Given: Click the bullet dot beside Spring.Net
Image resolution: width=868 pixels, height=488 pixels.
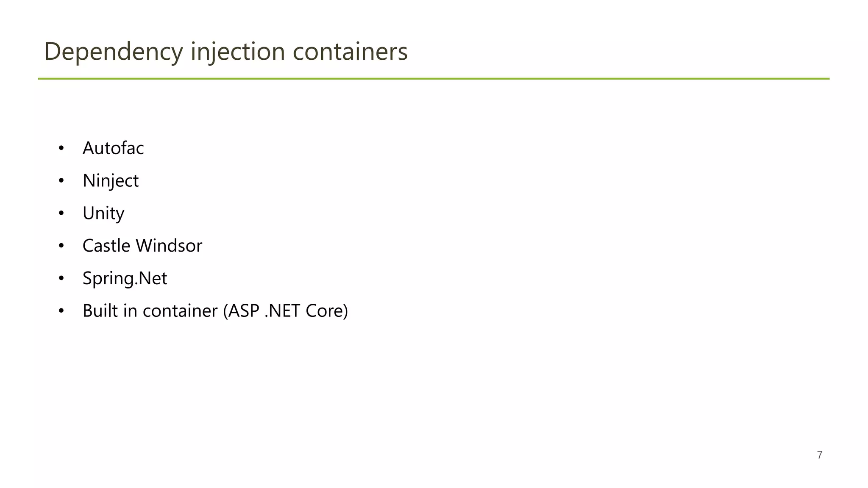Looking at the screenshot, I should 61,278.
